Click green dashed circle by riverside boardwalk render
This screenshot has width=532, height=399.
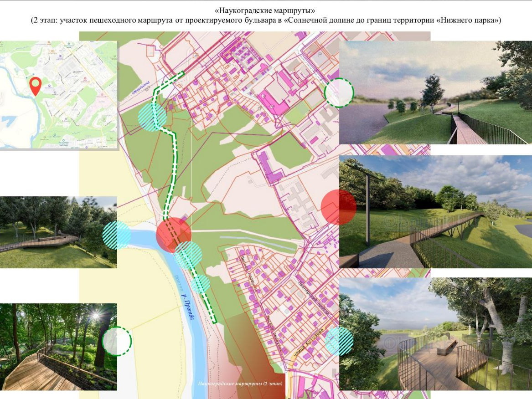339,92
